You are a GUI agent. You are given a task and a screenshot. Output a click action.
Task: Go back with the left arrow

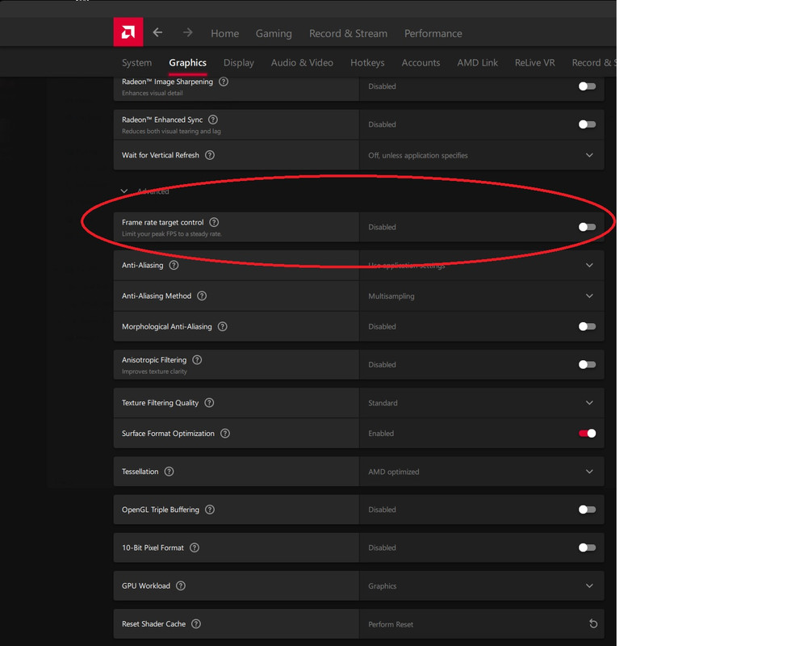158,32
